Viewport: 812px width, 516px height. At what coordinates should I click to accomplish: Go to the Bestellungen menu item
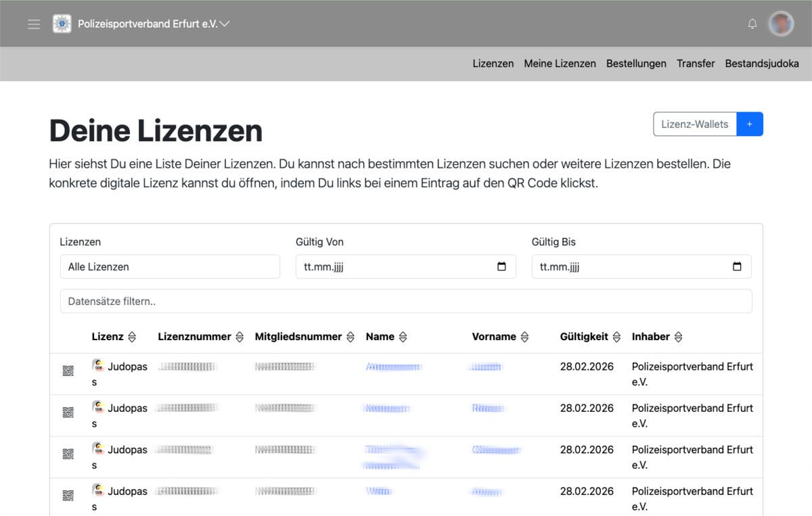click(x=636, y=64)
